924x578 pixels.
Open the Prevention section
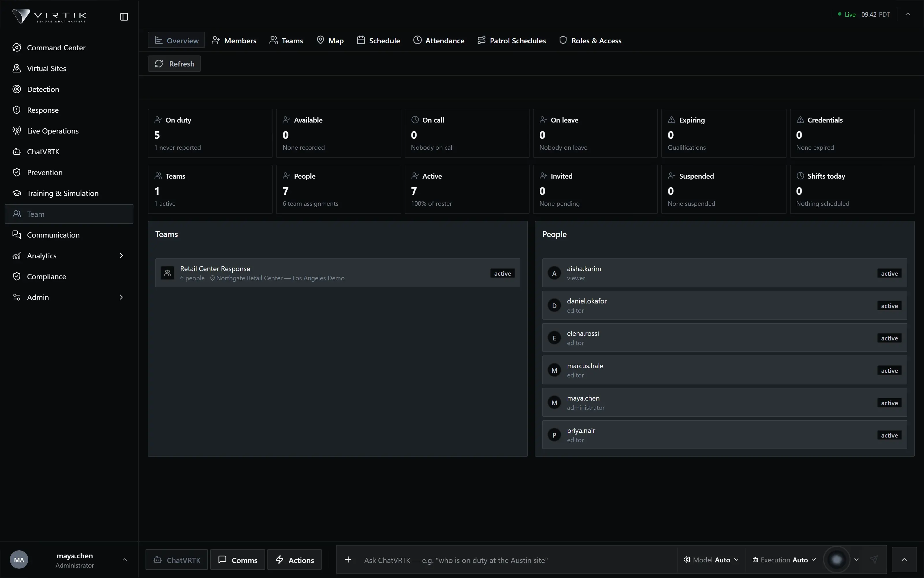point(69,173)
